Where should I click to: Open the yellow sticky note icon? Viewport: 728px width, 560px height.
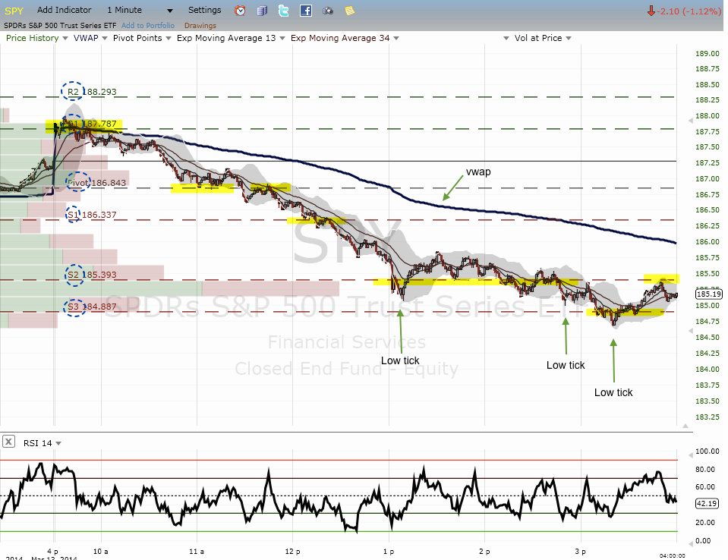(x=350, y=10)
